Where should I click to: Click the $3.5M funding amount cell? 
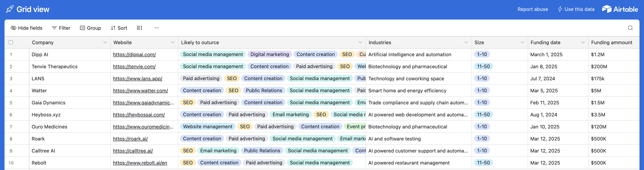click(614, 115)
